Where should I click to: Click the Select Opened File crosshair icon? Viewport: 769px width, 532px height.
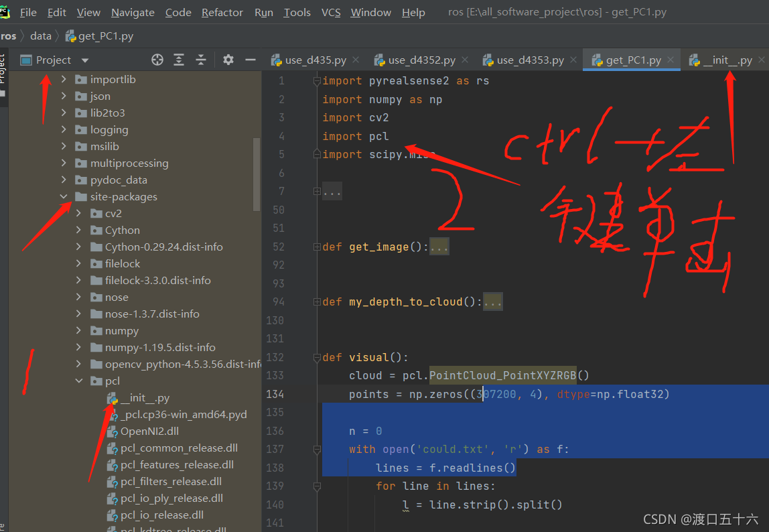[x=157, y=60]
